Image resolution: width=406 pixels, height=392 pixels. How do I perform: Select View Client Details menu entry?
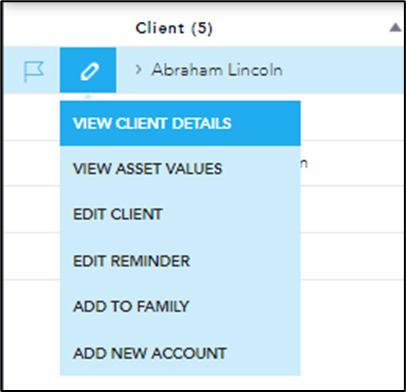(x=180, y=123)
